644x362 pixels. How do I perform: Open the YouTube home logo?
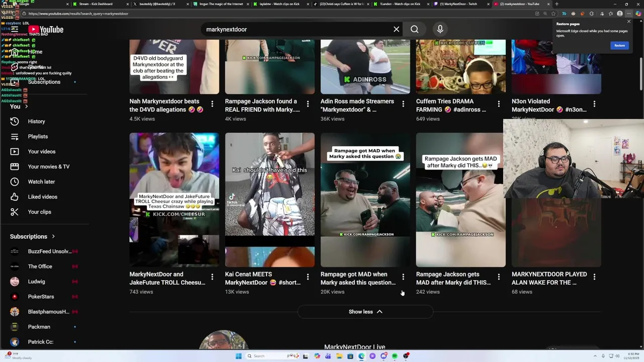46,30
